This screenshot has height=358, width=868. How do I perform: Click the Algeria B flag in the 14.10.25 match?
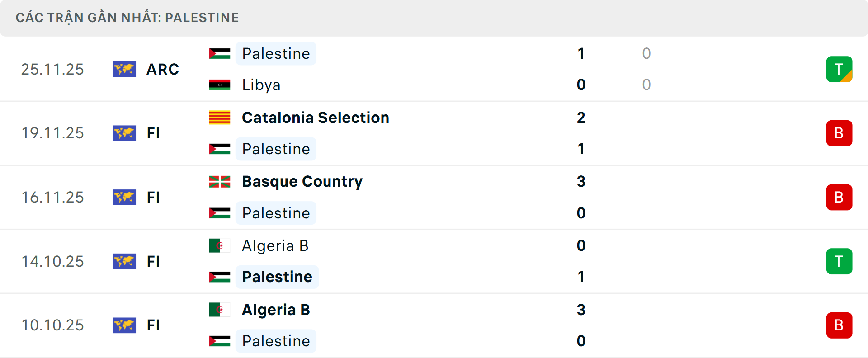click(220, 245)
